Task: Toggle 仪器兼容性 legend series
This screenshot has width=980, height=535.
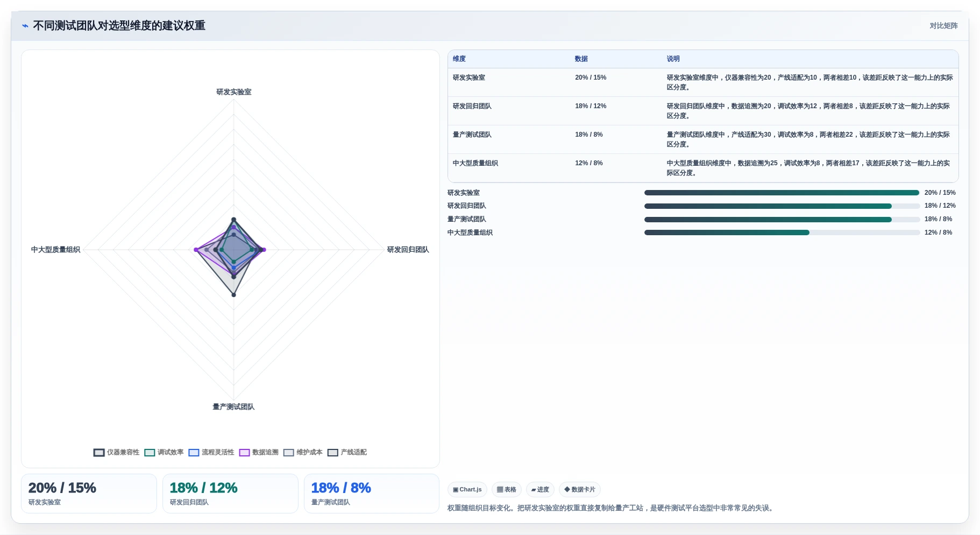Action: (x=116, y=452)
